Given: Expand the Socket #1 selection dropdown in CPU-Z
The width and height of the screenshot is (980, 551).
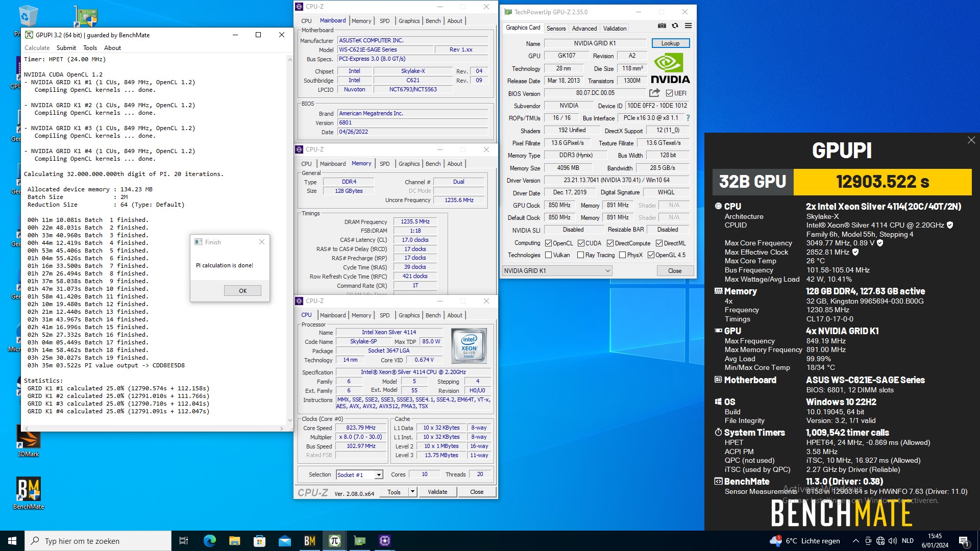Looking at the screenshot, I should pyautogui.click(x=379, y=475).
